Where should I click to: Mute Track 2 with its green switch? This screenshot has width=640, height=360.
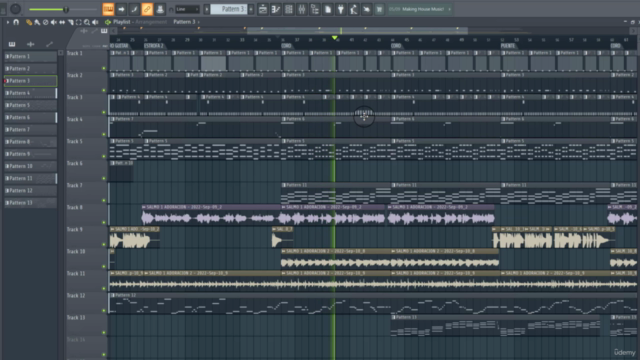click(x=104, y=90)
